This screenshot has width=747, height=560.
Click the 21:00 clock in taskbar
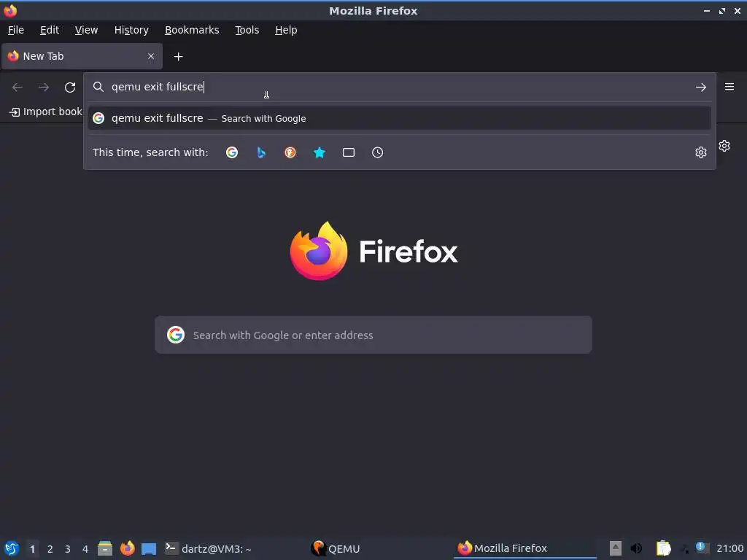[x=729, y=548]
